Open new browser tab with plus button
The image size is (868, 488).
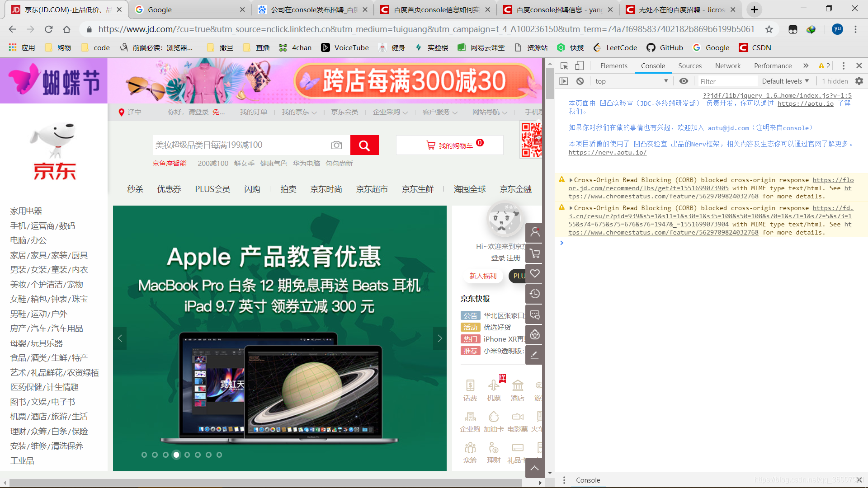point(754,9)
